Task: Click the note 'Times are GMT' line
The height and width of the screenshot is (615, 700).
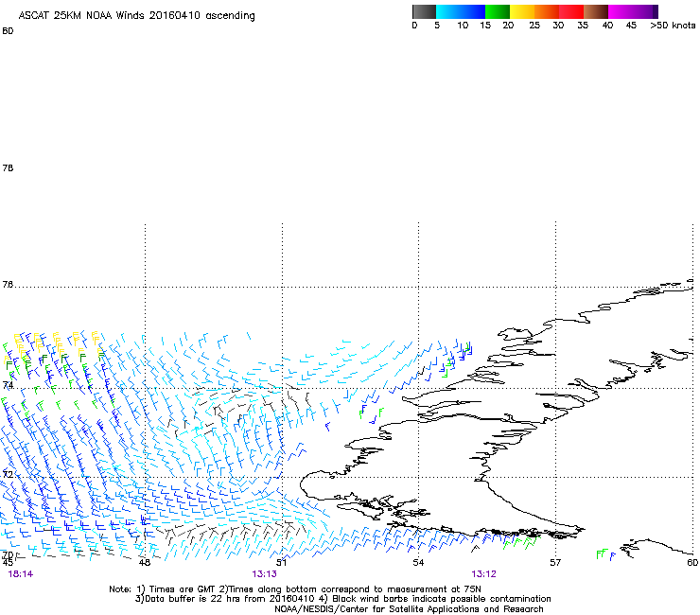Action: (x=295, y=589)
